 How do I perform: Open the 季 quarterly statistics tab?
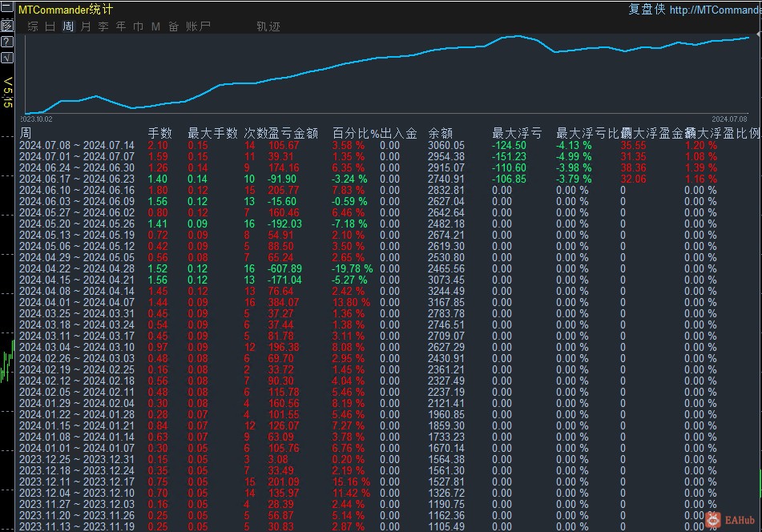click(103, 26)
